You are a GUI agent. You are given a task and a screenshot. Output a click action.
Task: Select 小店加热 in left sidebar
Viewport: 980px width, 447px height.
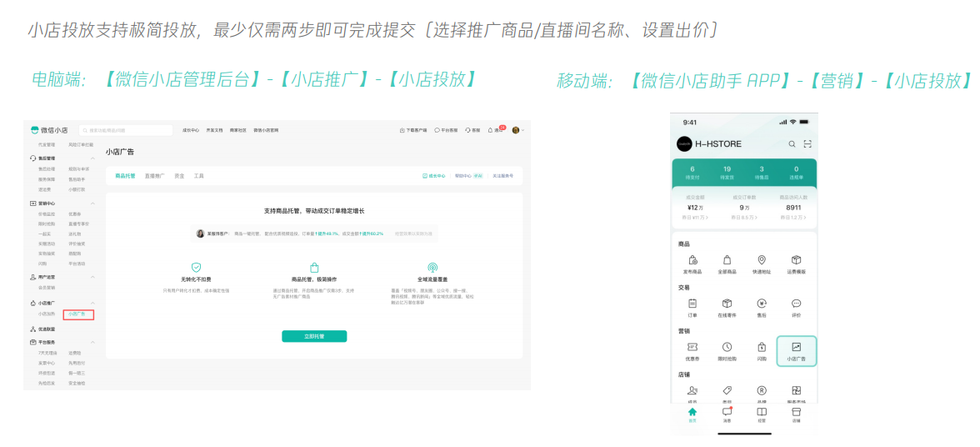tap(47, 314)
